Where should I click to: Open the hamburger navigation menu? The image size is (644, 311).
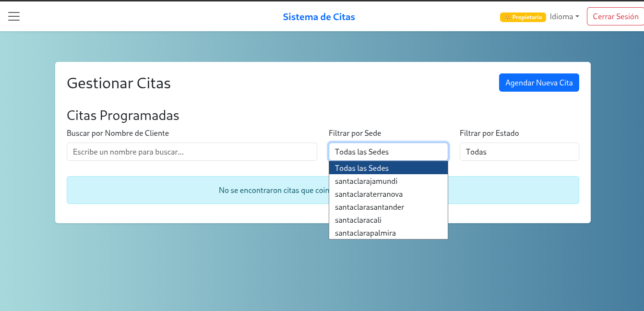click(13, 16)
